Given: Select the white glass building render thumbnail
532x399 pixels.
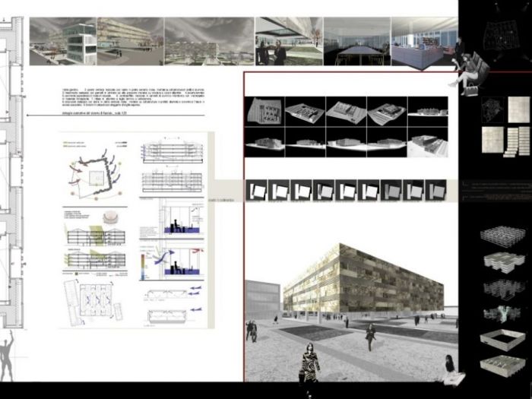Looking at the screenshot, I should tap(63, 41).
